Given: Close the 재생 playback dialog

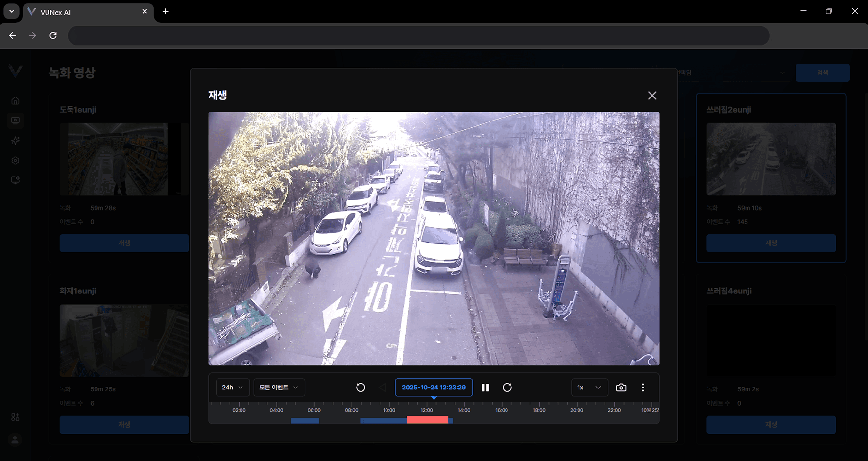Looking at the screenshot, I should (652, 96).
